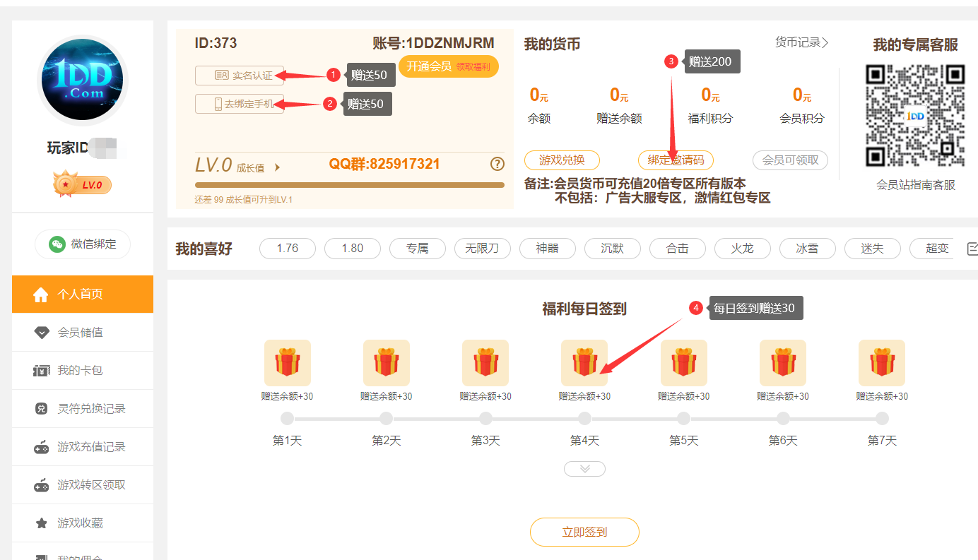Click the help question mark icon
978x560 pixels.
click(x=497, y=165)
